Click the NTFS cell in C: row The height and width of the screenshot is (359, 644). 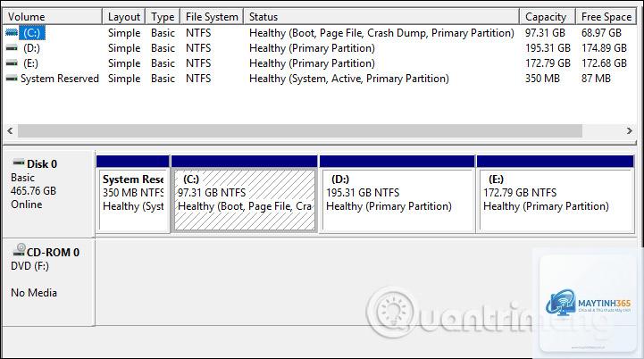[198, 33]
